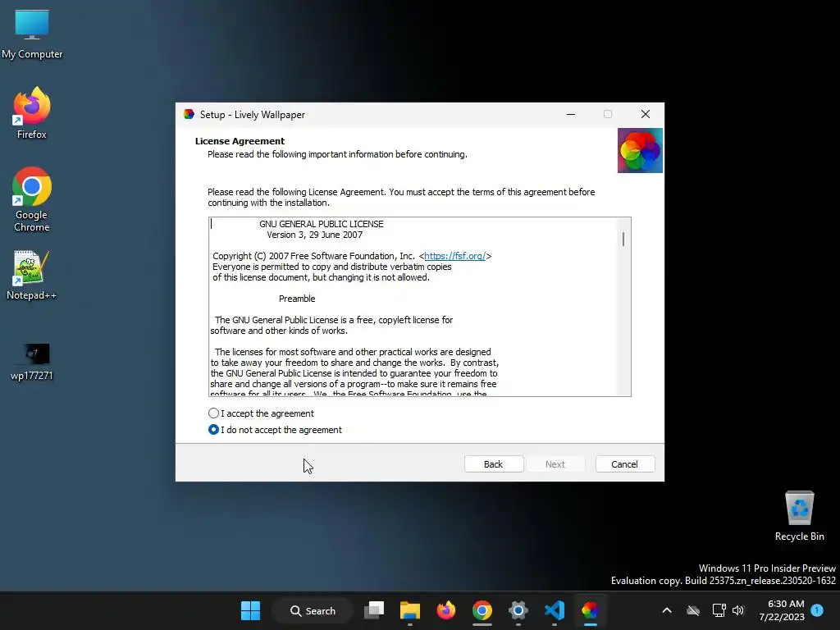Image resolution: width=840 pixels, height=630 pixels.
Task: Click the "License Agreement" heading text
Action: click(x=240, y=141)
